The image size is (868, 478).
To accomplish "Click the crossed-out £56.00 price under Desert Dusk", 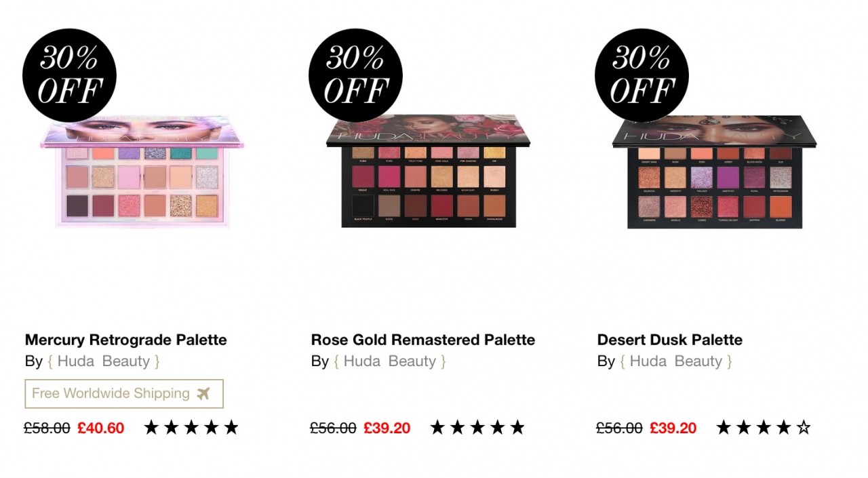I will coord(618,428).
